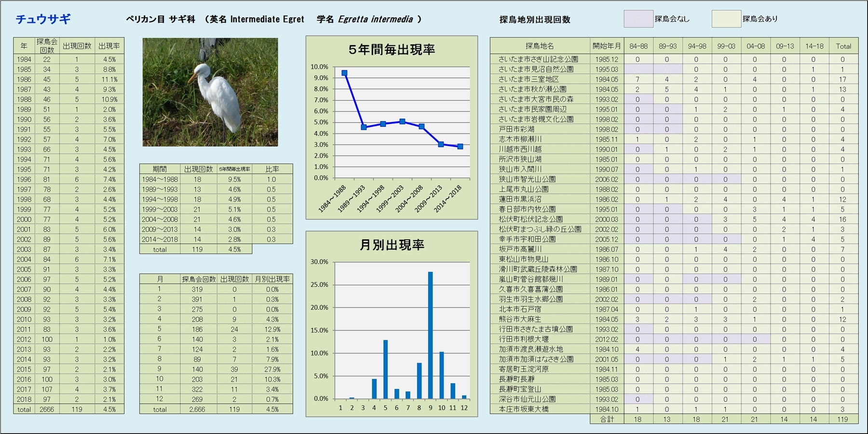Viewport: 868px width, 434px height.
Task: Select the さいたま市秋が瀬公園 row name
Action: (532, 89)
